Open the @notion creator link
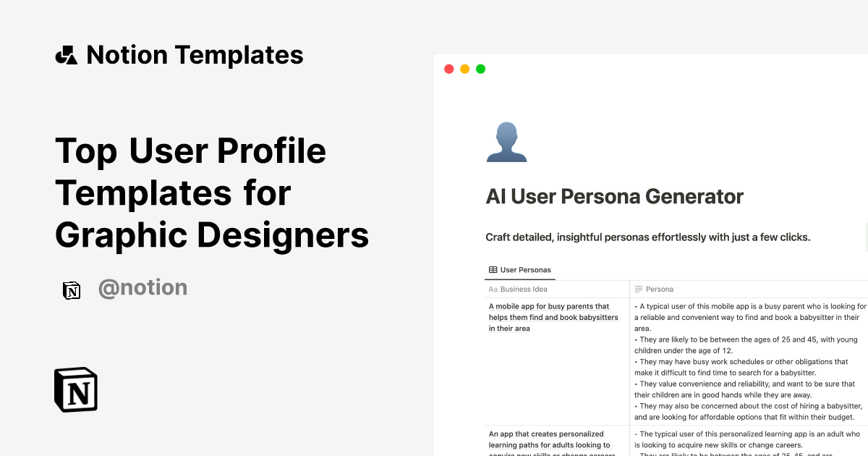Screen dimensions: 868x456 142,288
